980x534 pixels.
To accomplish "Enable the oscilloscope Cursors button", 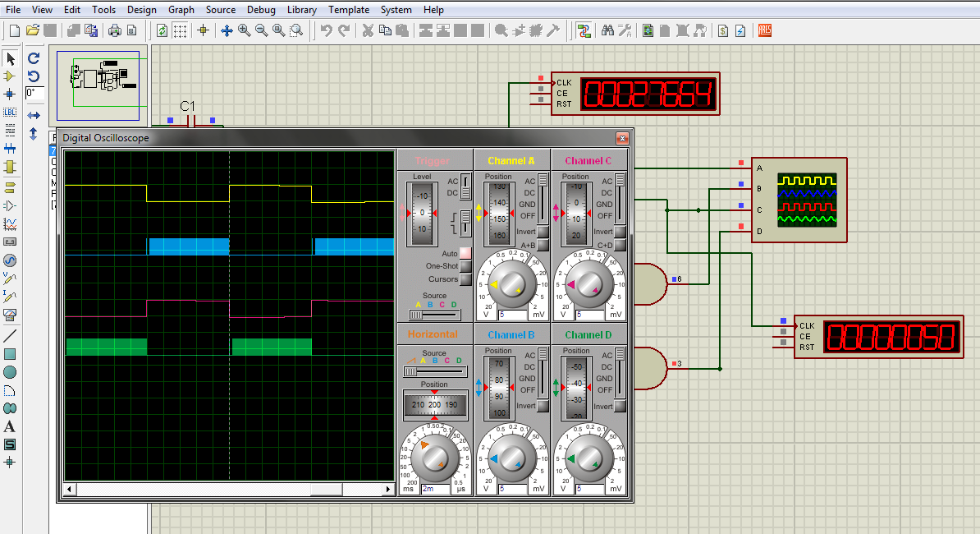I will point(465,279).
